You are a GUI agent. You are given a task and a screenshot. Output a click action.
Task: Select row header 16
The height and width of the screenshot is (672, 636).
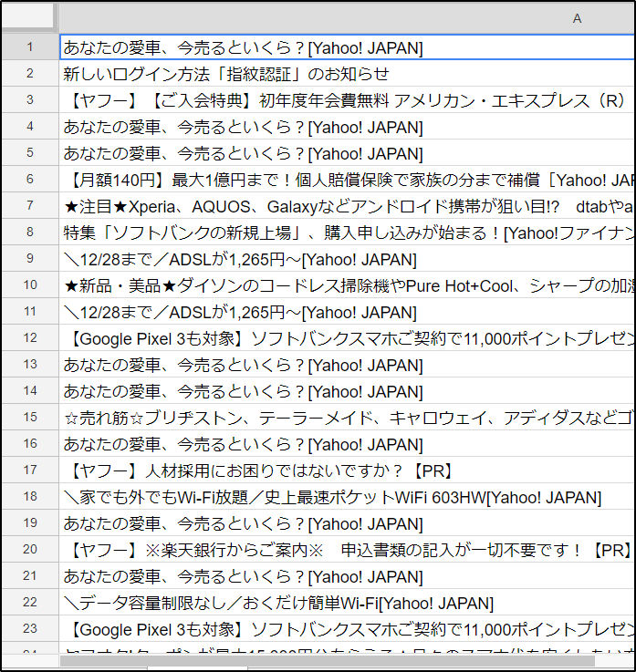[30, 443]
